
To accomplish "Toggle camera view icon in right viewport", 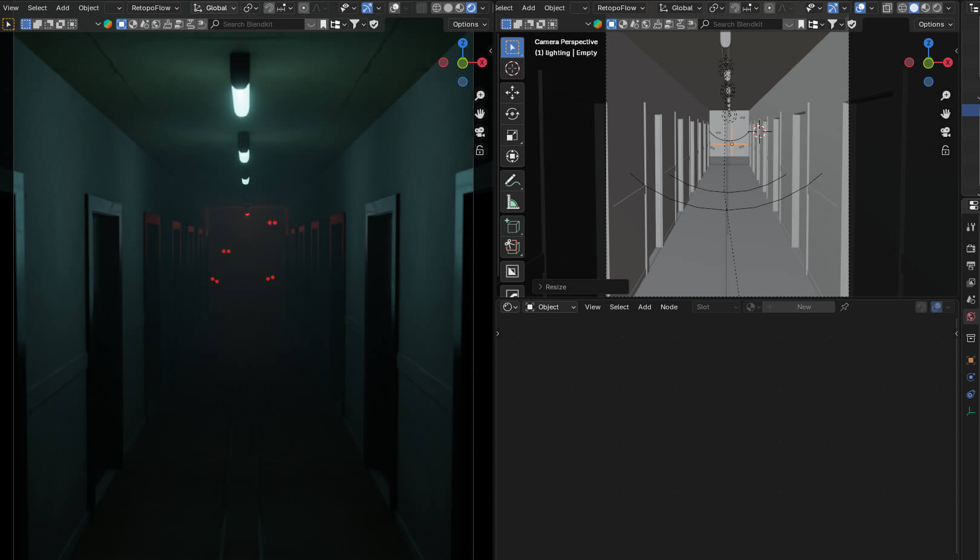I will point(946,132).
